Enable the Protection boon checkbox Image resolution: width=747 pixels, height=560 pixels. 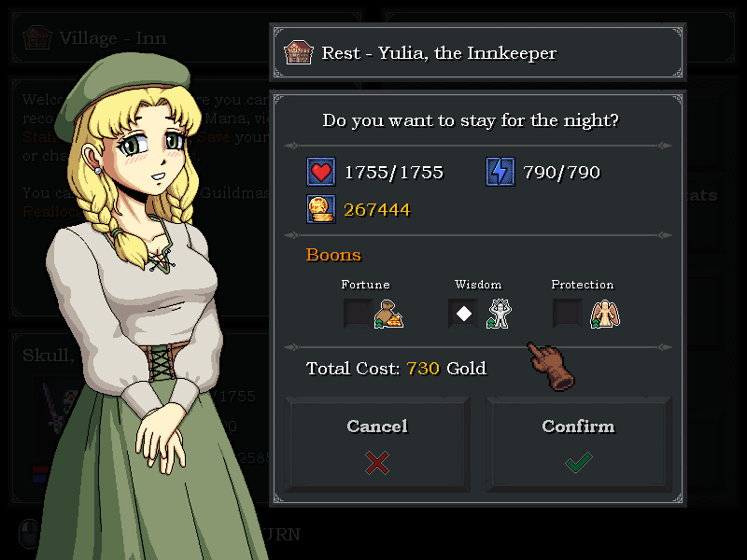click(x=568, y=314)
